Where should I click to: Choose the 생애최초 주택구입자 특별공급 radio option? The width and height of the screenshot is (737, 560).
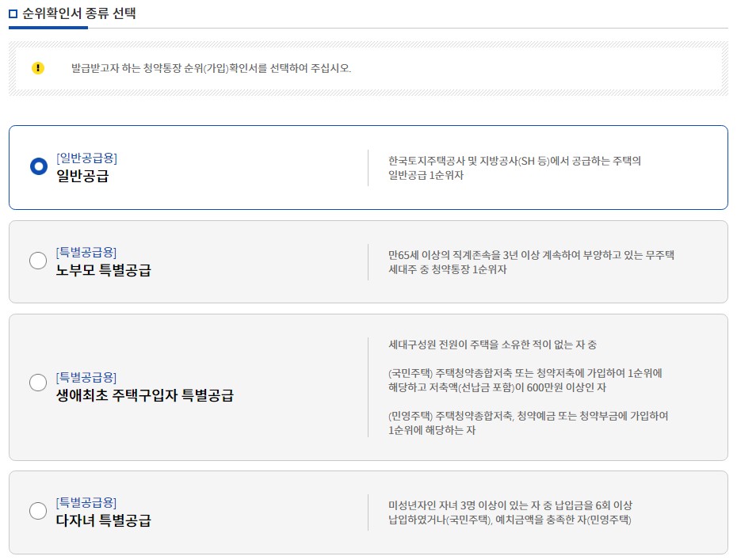[37, 383]
